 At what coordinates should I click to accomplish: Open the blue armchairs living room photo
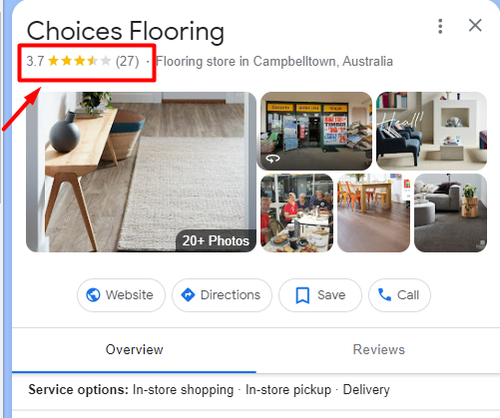pos(432,131)
